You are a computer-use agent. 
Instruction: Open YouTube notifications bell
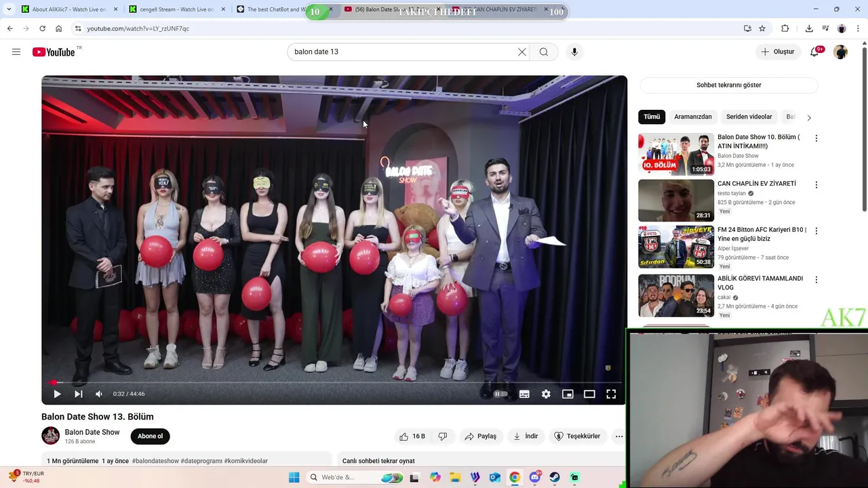pyautogui.click(x=814, y=52)
